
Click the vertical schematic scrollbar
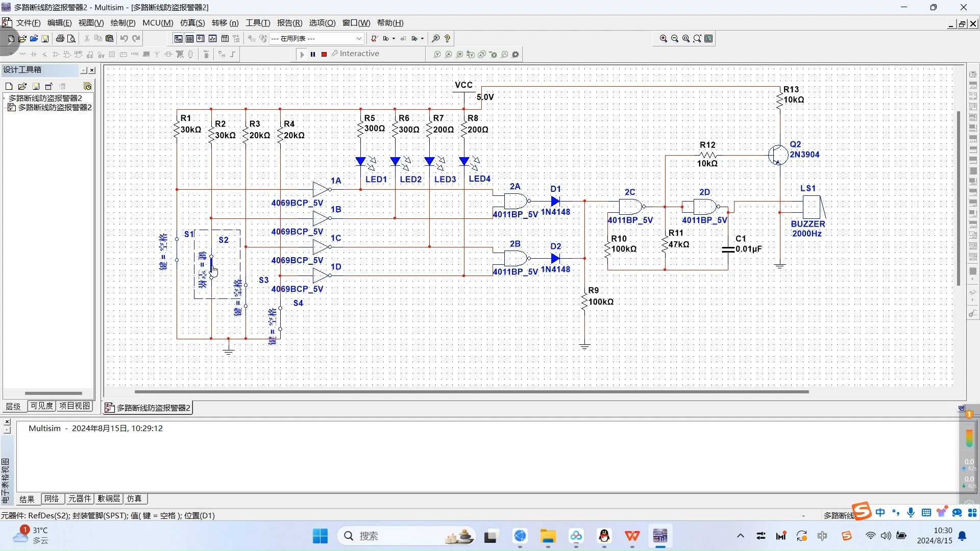tap(959, 198)
